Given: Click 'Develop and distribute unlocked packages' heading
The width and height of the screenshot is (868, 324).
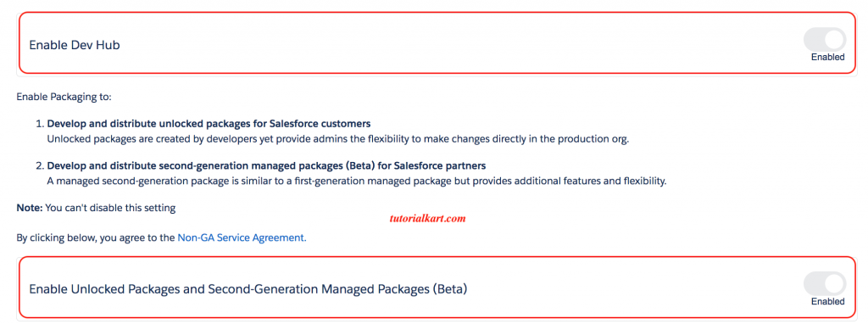Looking at the screenshot, I should tap(209, 123).
